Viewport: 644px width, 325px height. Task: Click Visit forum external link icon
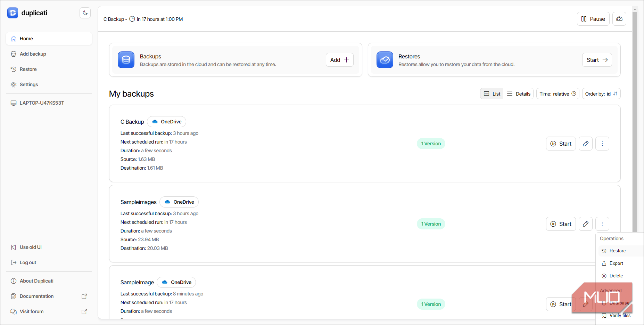(84, 311)
